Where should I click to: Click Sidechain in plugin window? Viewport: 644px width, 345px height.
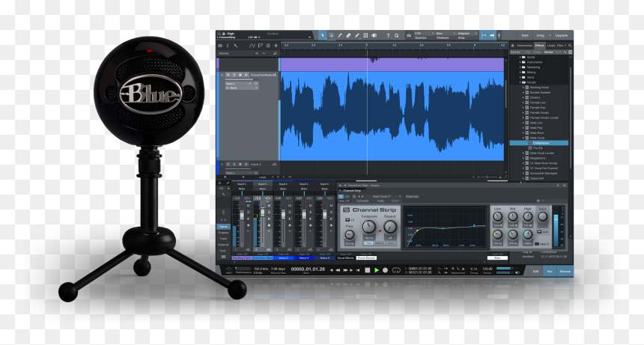point(413,197)
